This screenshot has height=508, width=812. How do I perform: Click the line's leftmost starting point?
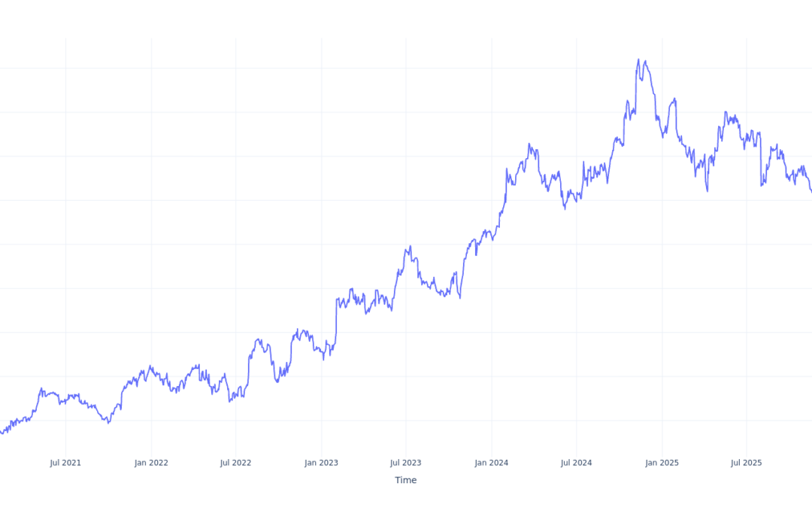point(1,431)
